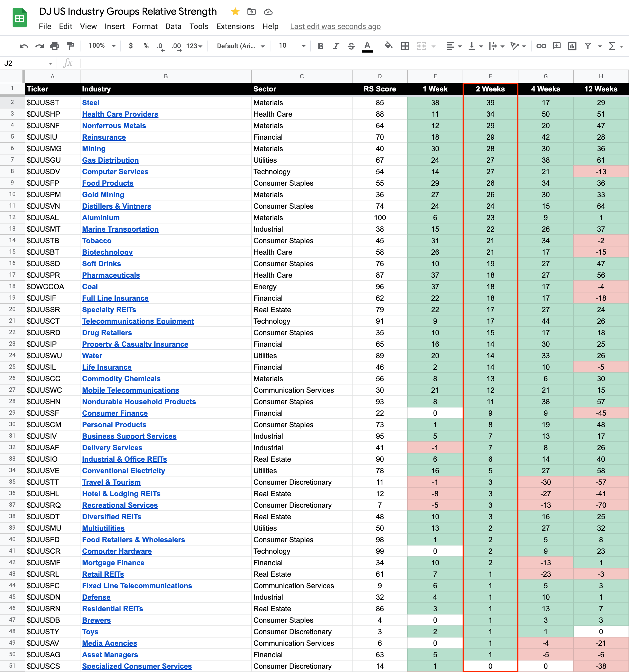Click the Create a filter icon
The image size is (629, 672).
click(x=588, y=46)
